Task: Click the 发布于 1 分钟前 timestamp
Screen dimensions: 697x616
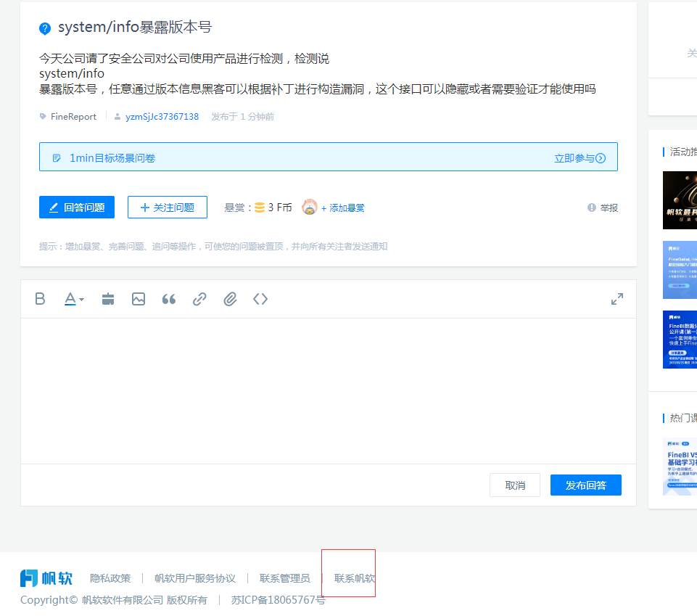Action: (x=243, y=117)
